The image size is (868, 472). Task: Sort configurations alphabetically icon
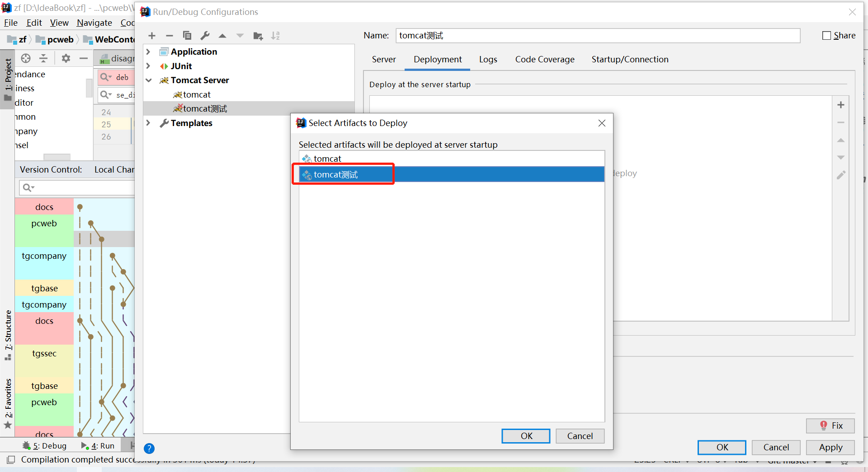(275, 36)
